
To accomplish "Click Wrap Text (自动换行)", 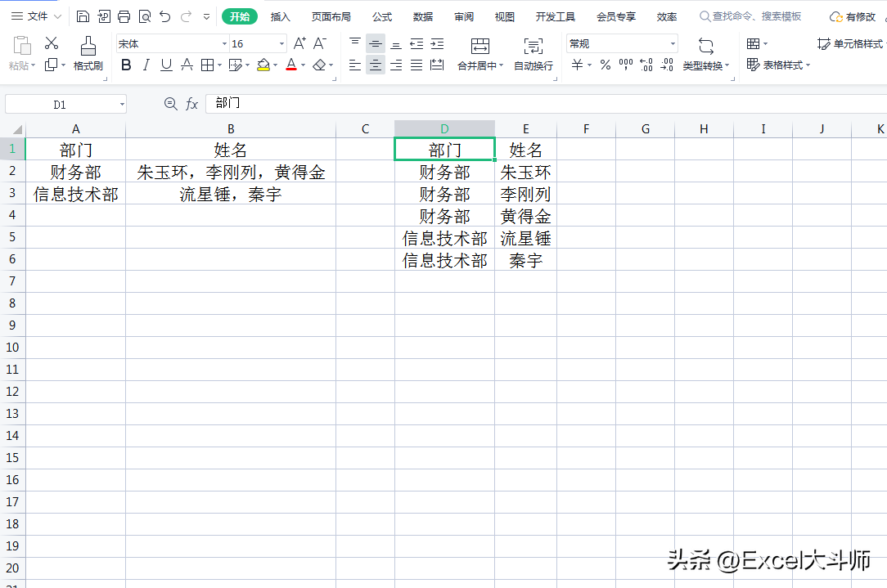I will coord(534,54).
